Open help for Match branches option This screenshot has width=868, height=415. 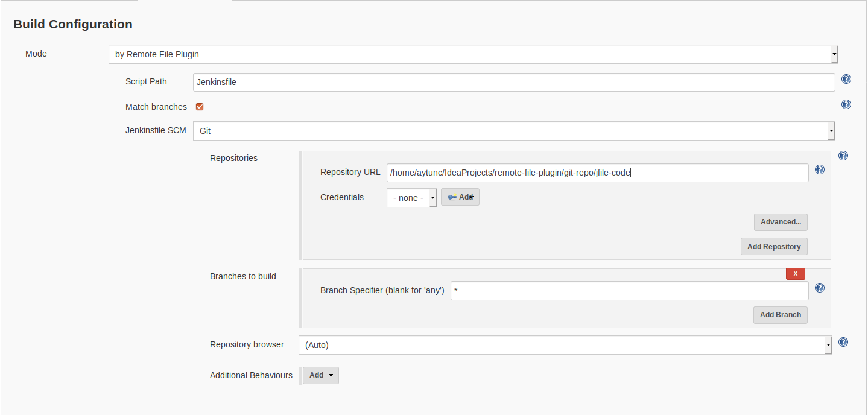846,104
